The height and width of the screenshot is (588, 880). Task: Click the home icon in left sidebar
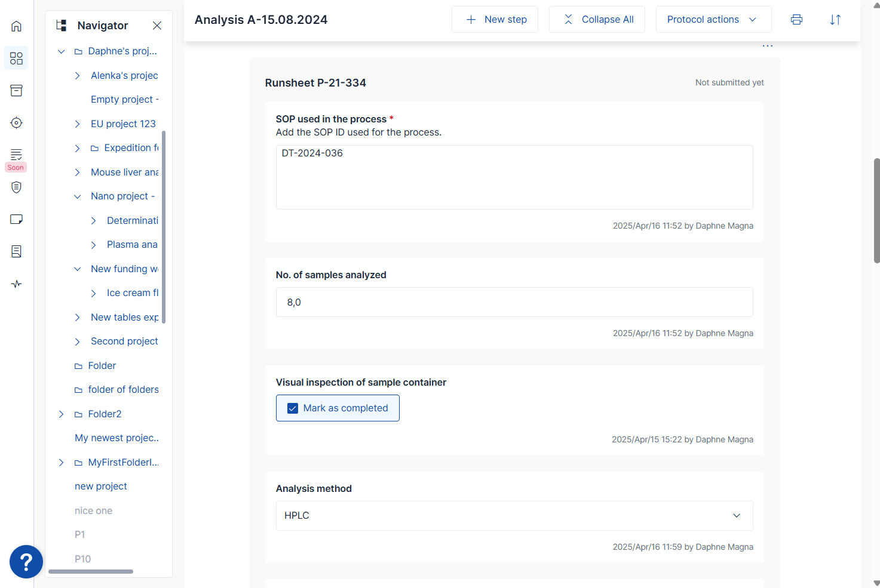coord(16,26)
